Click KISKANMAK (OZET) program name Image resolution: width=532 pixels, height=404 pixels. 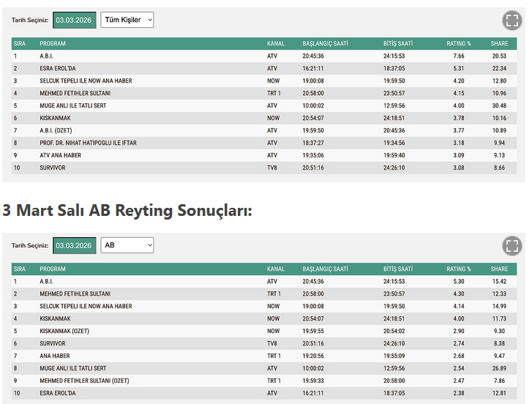(x=64, y=331)
